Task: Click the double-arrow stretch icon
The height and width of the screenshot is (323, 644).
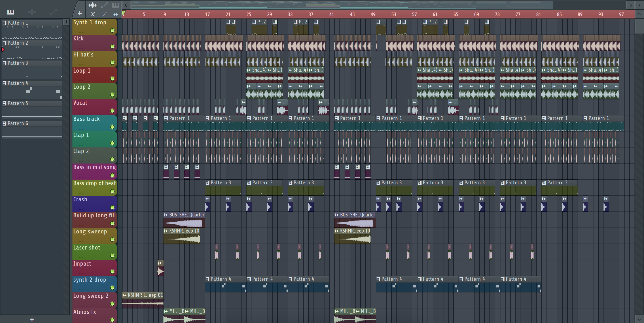Action: coord(116,14)
